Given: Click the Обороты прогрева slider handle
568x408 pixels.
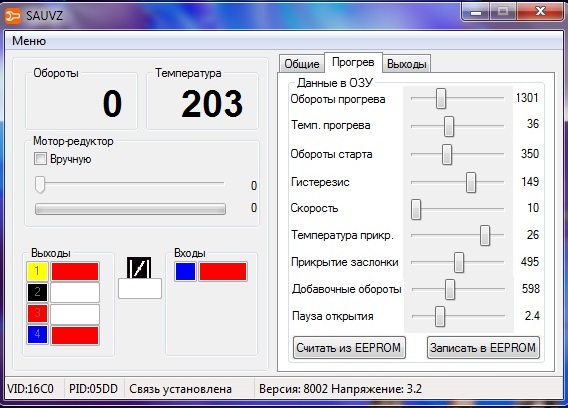Looking at the screenshot, I should (441, 98).
